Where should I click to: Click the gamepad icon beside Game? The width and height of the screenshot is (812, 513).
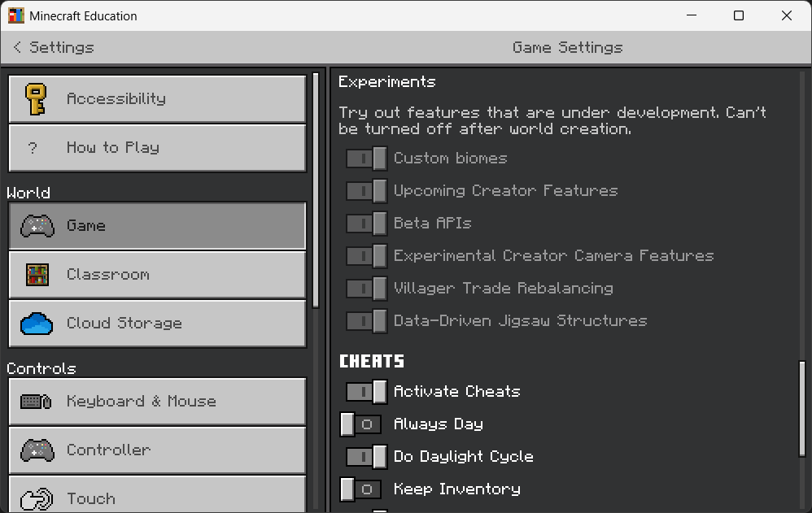37,226
